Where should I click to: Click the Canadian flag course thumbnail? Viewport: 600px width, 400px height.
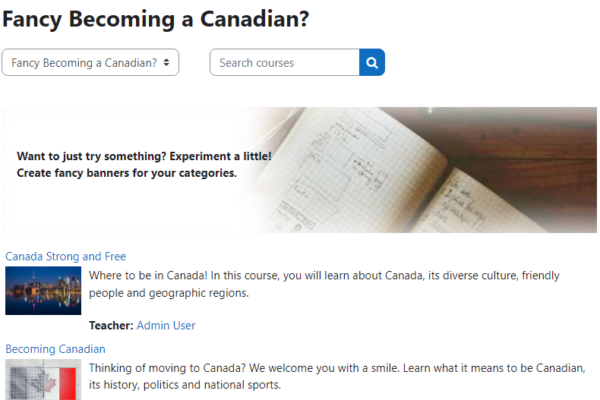pos(43,381)
